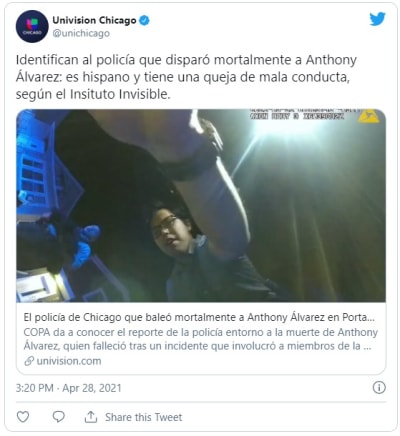Like the tweet with the heart icon
This screenshot has width=400, height=436.
(23, 417)
